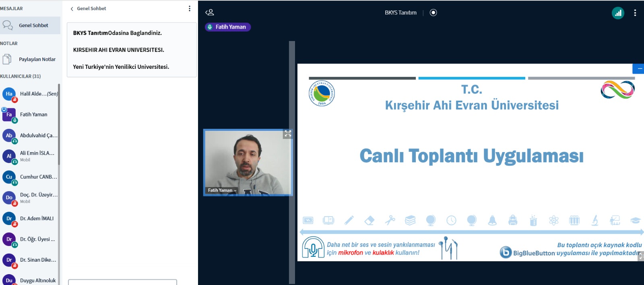This screenshot has height=285, width=644.
Task: Open Fatih Yaman webcam name dropdown
Action: (222, 190)
